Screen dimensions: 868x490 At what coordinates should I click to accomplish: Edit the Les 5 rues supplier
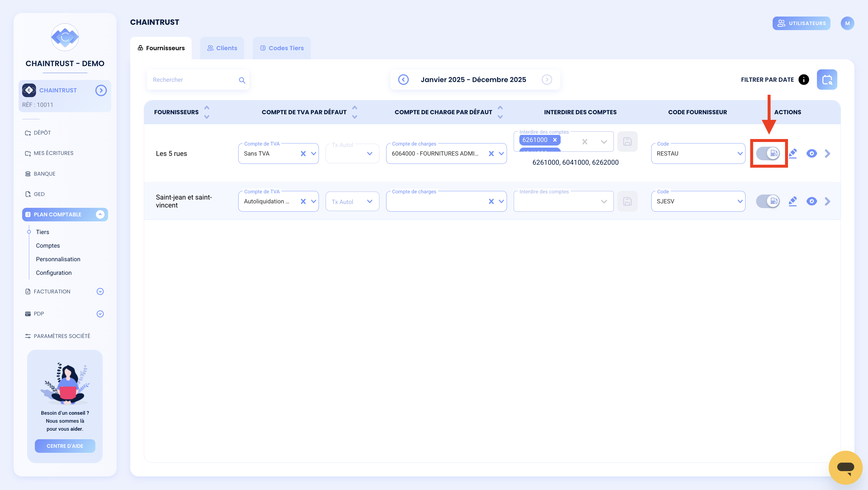point(792,153)
